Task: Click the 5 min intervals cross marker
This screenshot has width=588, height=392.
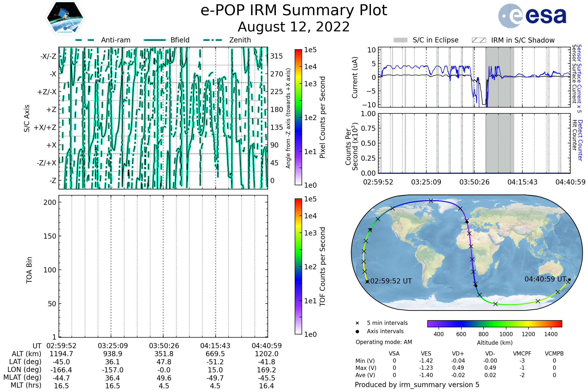Action: coord(357,323)
